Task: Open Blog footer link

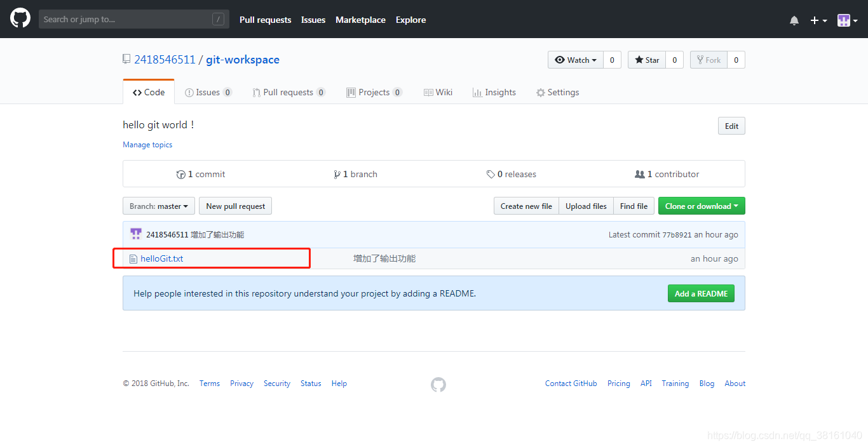Action: click(707, 384)
